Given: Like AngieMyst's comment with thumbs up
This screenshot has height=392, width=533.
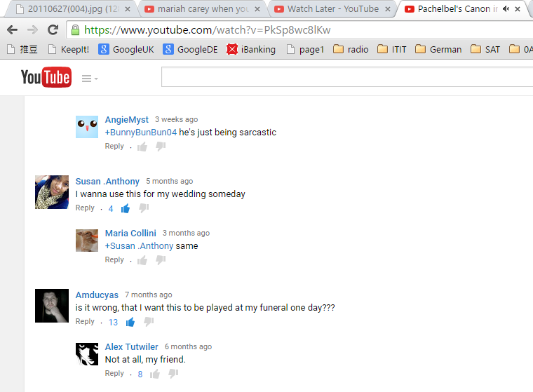Looking at the screenshot, I should click(x=142, y=147).
